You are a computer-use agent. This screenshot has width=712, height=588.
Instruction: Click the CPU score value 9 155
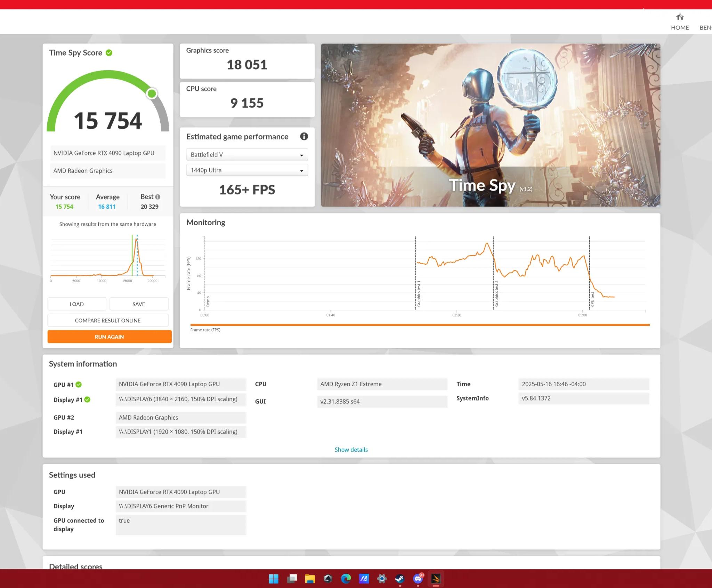pyautogui.click(x=247, y=103)
